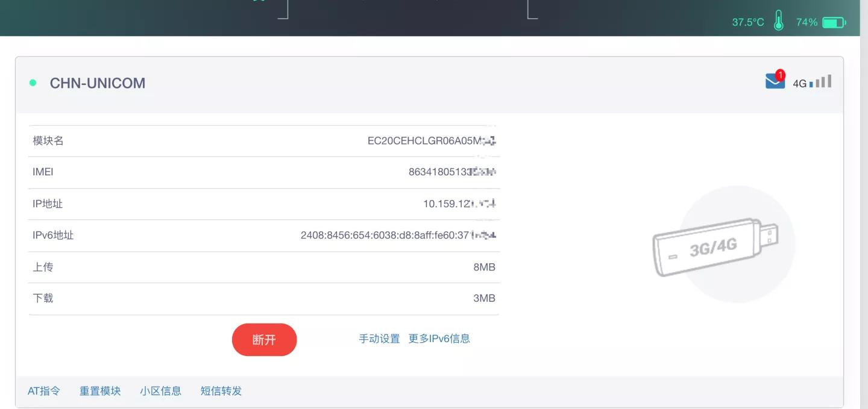Screen dimensions: 868x409
Task: Open 短信转发 SMS forwarding settings
Action: (x=222, y=391)
